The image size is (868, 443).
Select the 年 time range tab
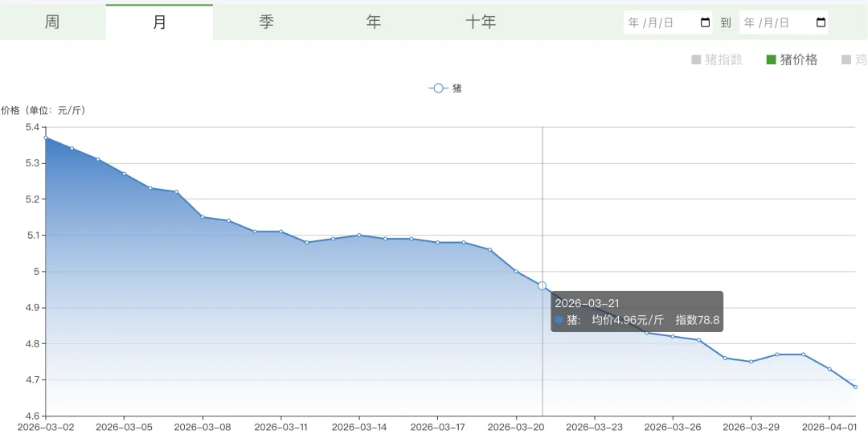(374, 23)
